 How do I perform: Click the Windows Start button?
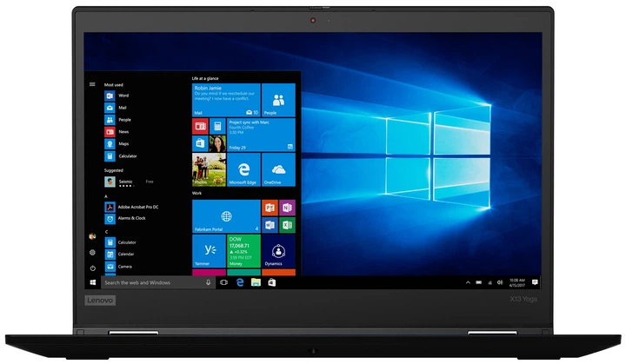pyautogui.click(x=93, y=282)
